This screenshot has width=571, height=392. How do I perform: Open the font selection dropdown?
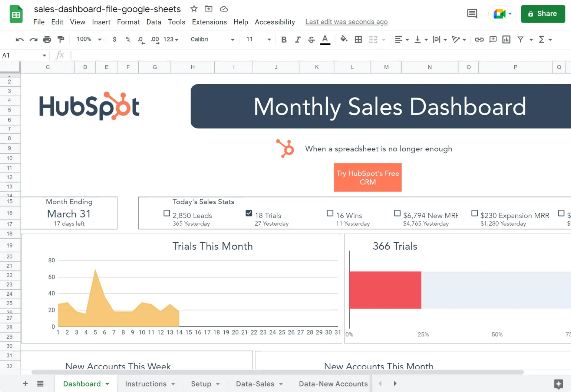click(211, 39)
